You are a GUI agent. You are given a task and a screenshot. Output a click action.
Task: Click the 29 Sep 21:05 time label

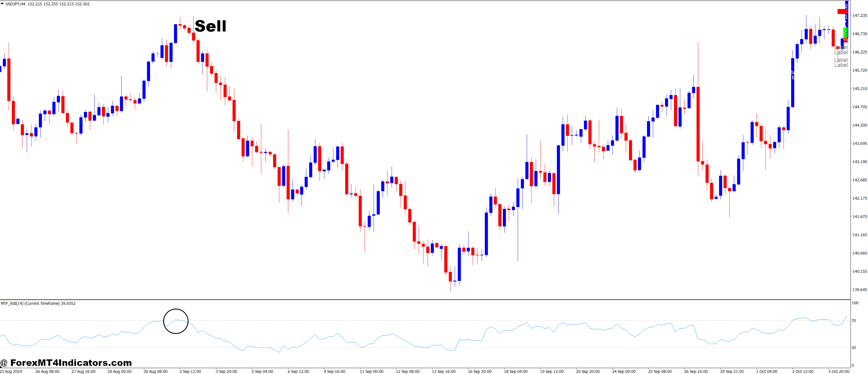coord(732,372)
